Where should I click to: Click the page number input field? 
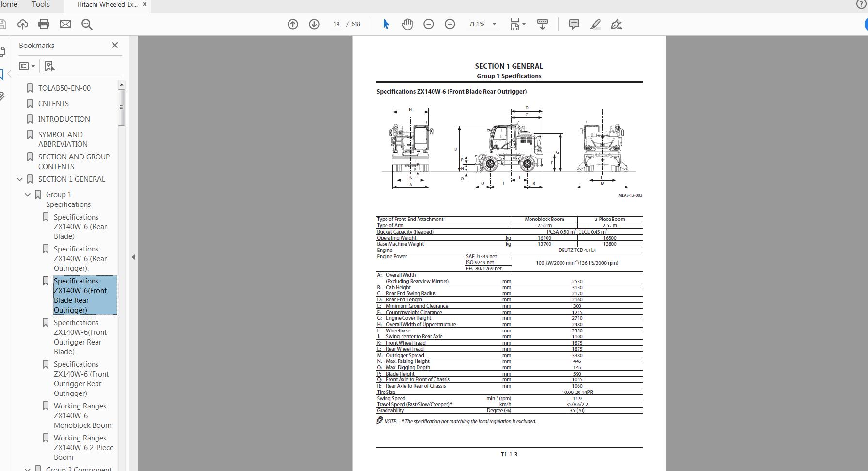pyautogui.click(x=336, y=24)
